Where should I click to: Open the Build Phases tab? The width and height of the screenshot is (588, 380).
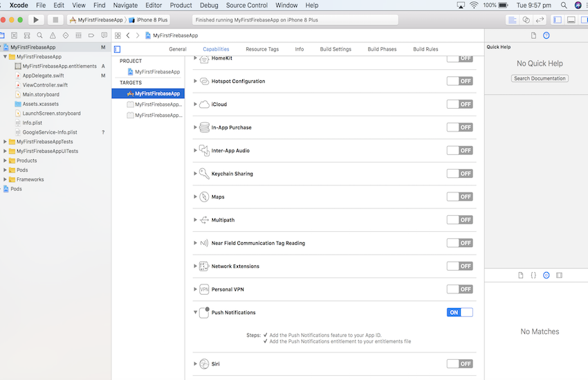382,49
